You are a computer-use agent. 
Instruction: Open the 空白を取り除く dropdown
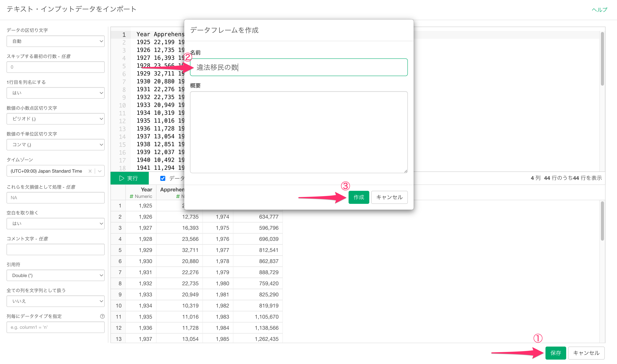pyautogui.click(x=55, y=223)
